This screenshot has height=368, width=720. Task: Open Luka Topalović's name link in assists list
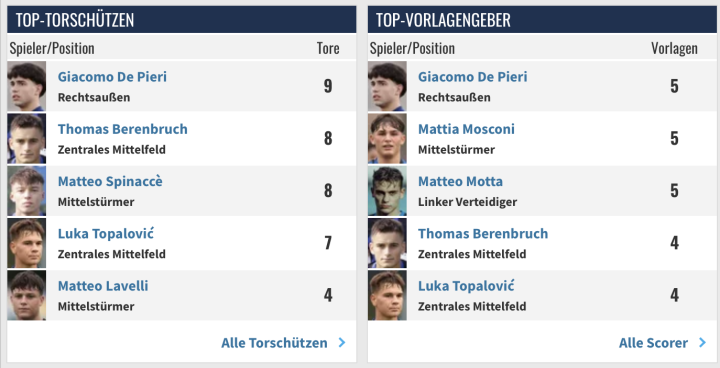(x=466, y=286)
